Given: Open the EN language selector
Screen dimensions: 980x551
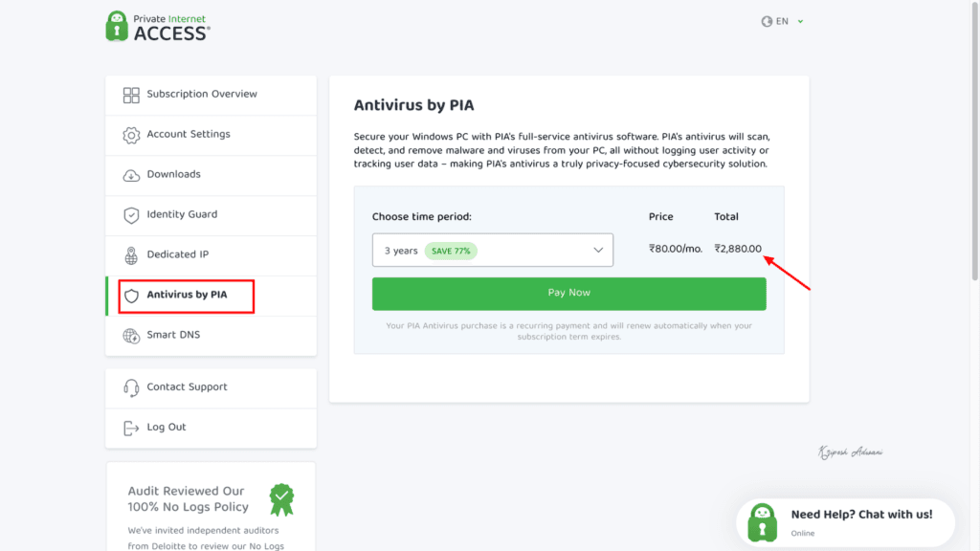Looking at the screenshot, I should 783,21.
